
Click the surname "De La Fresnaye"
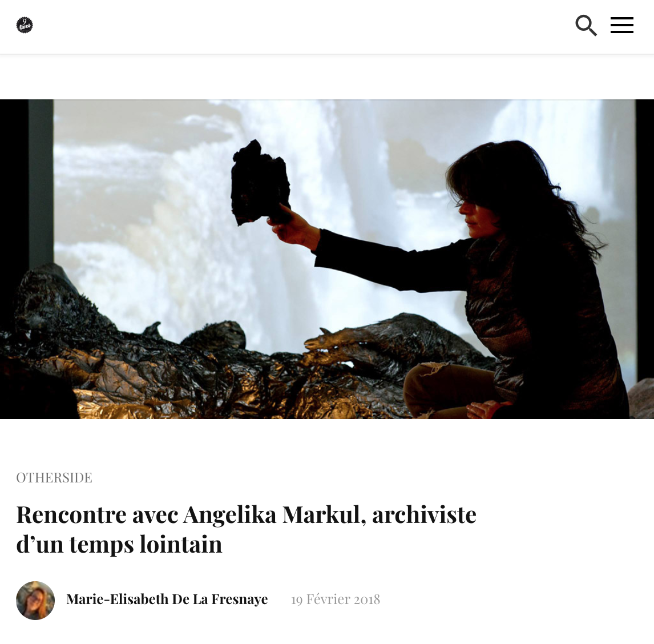(x=220, y=599)
